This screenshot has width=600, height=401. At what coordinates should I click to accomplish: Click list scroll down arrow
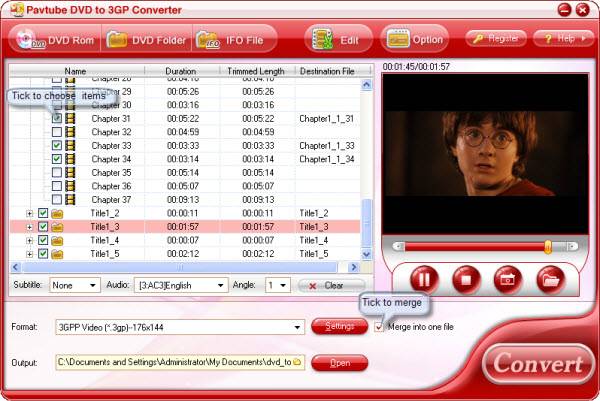tap(366, 254)
